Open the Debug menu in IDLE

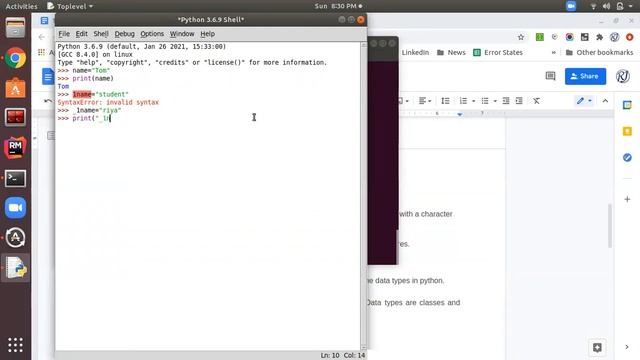click(124, 34)
